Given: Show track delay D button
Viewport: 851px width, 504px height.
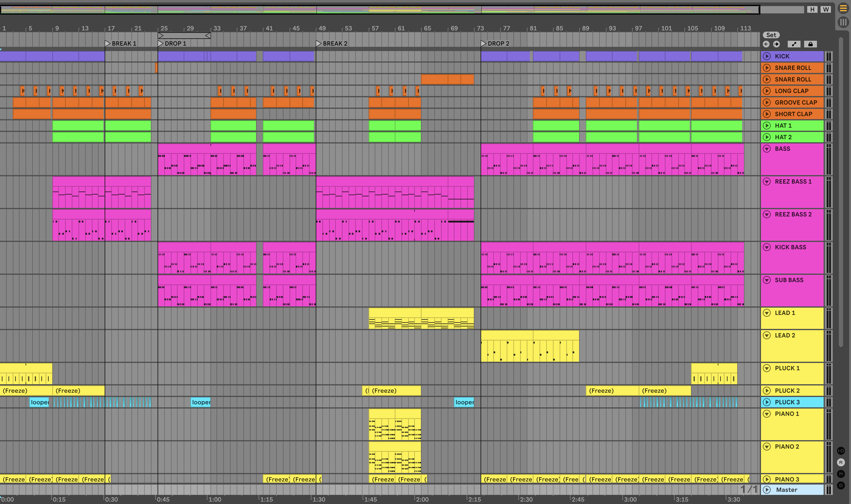Looking at the screenshot, I should point(841,485).
